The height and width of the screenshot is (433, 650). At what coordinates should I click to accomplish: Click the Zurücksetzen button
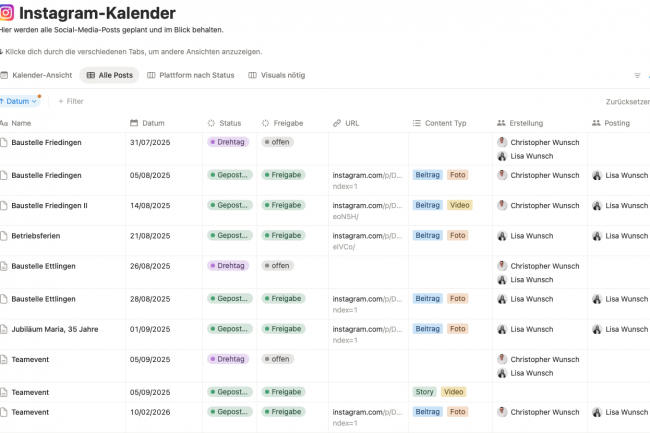click(x=627, y=101)
